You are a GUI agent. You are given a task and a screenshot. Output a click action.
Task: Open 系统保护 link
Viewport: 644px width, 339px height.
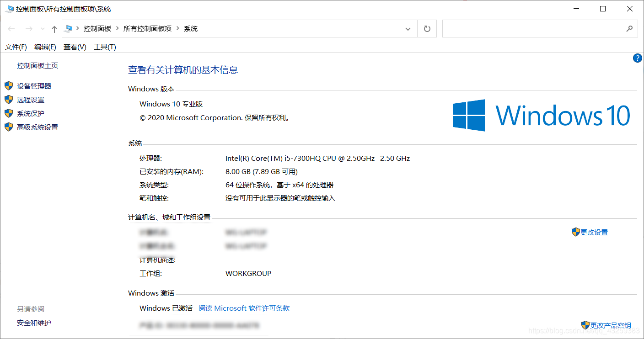point(31,113)
